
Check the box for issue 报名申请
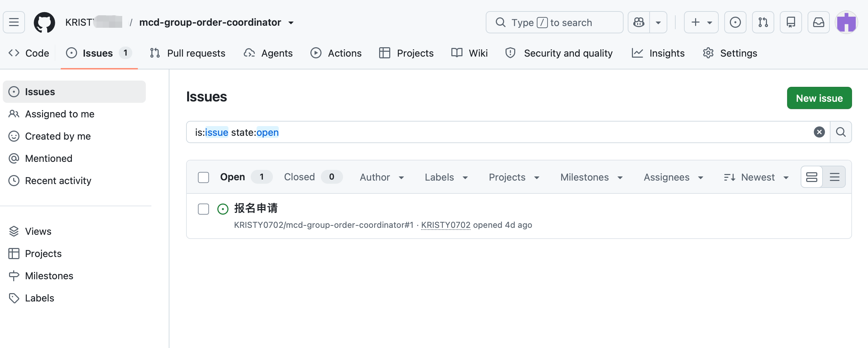click(x=203, y=209)
